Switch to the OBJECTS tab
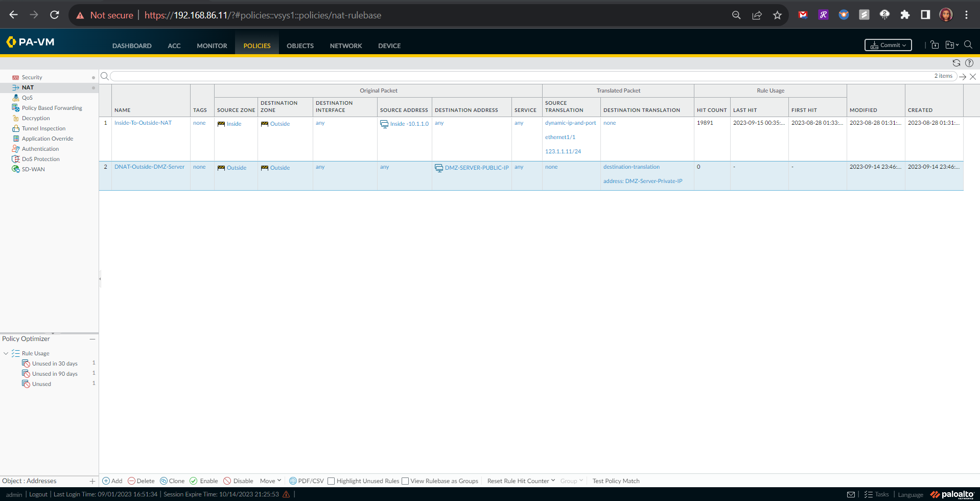The image size is (980, 501). coord(300,45)
